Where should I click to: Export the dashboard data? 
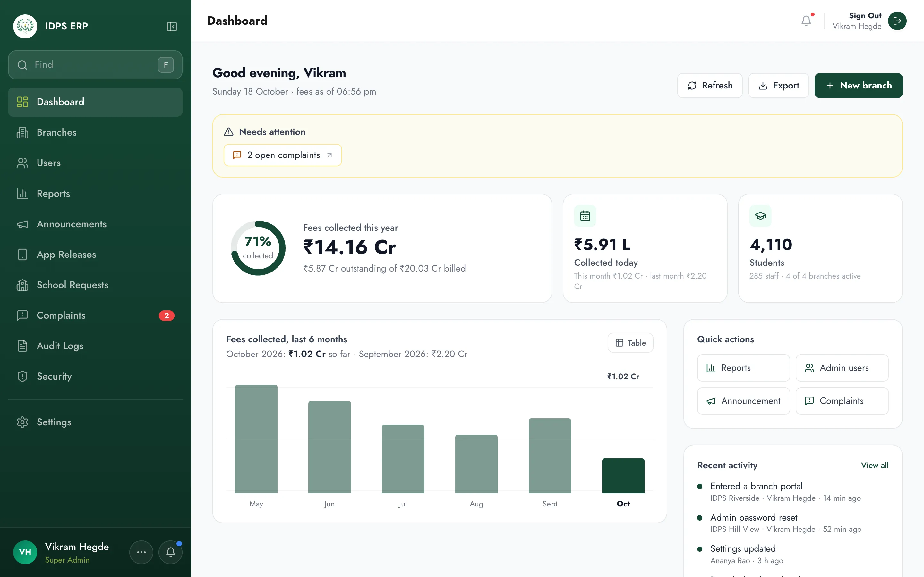tap(778, 86)
